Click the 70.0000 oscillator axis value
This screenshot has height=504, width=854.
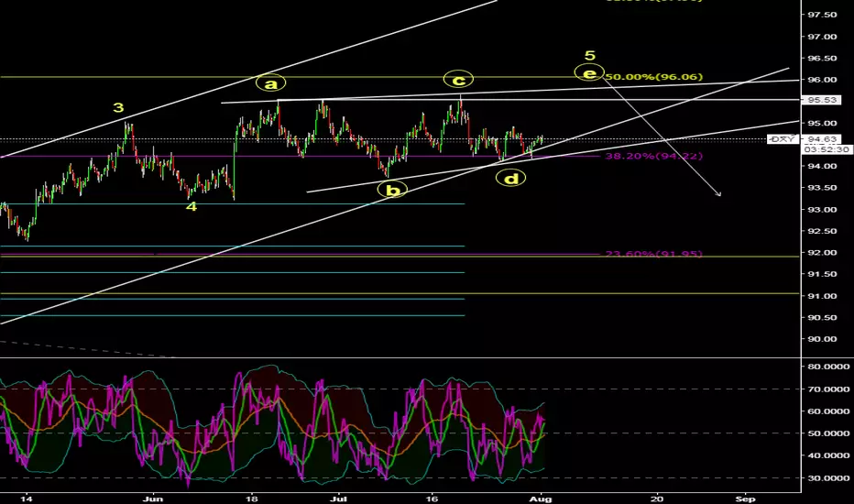828,389
